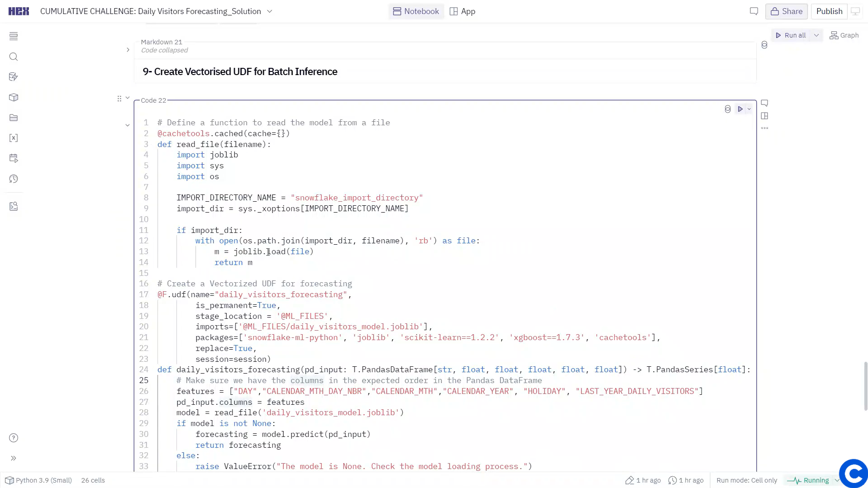Image resolution: width=868 pixels, height=488 pixels.
Task: Open the outline icon in left sidebar
Action: (14, 36)
